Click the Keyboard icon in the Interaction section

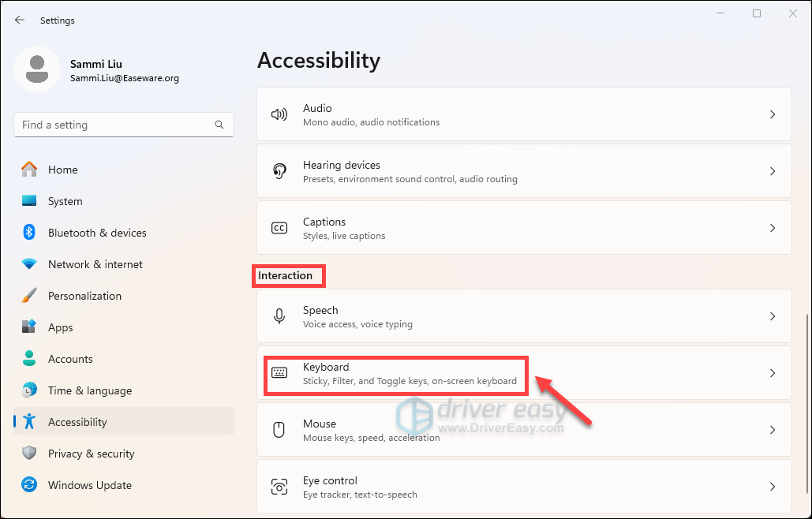tap(279, 372)
